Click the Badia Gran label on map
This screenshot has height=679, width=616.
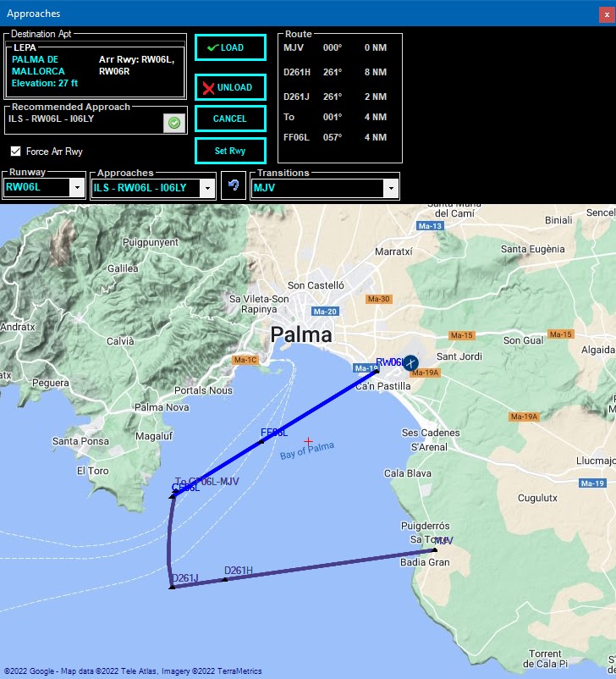coord(425,562)
